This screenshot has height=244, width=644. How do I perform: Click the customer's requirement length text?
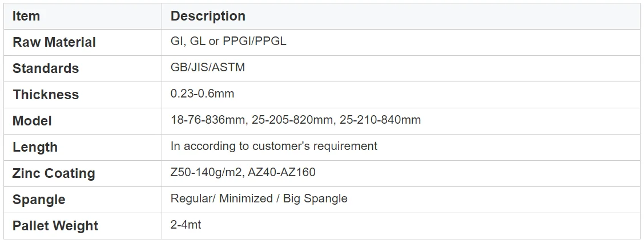pyautogui.click(x=273, y=147)
